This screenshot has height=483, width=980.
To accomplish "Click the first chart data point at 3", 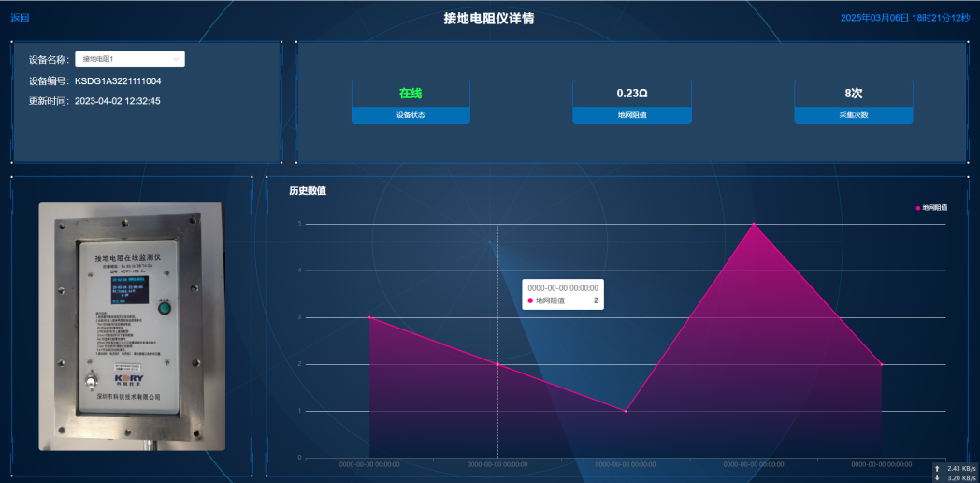I will pyautogui.click(x=369, y=317).
